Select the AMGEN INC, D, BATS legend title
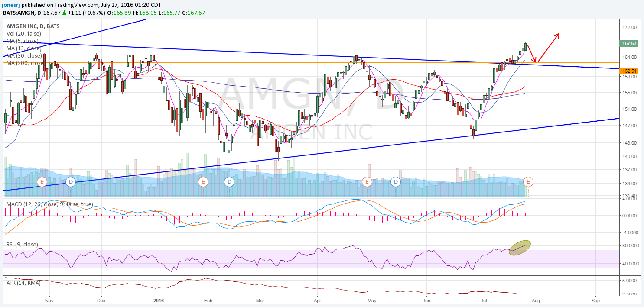The height and width of the screenshot is (307, 644). [33, 26]
